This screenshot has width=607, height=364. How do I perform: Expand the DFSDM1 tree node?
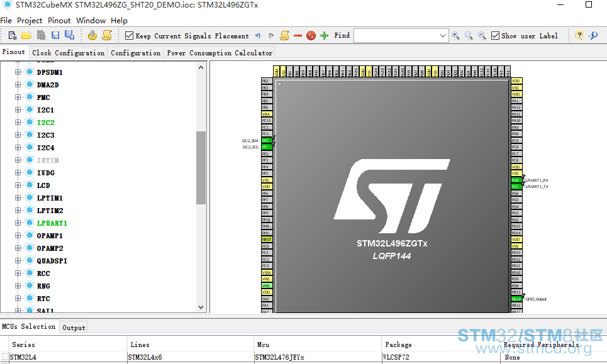18,72
